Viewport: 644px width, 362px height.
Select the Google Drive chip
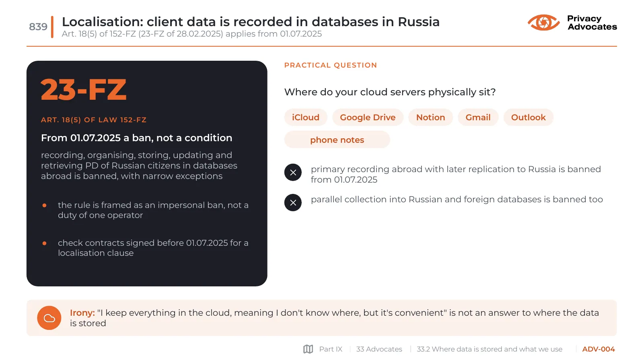[x=368, y=117]
